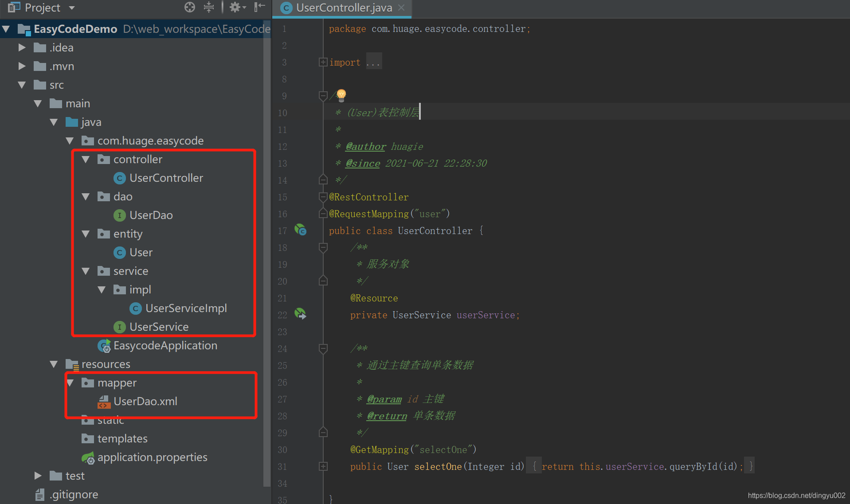Expand the folded import block on line 3
Screen dimensions: 850x504
click(x=323, y=62)
